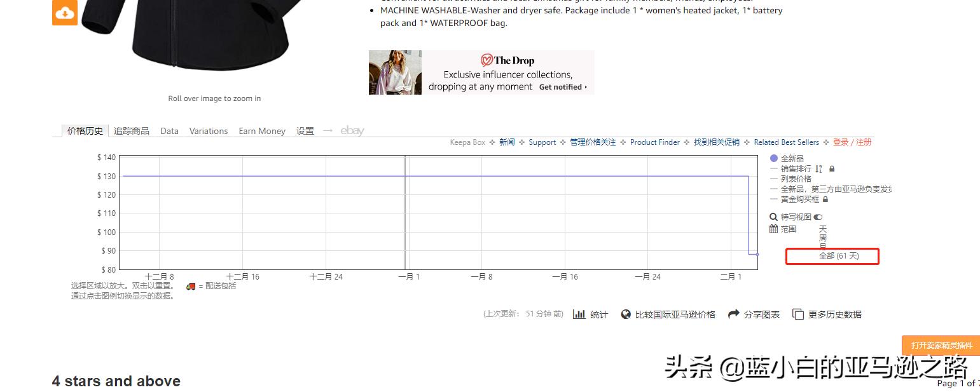The width and height of the screenshot is (980, 392).
Task: Click the globe icon to compare international Amazon prices
Action: click(x=626, y=314)
